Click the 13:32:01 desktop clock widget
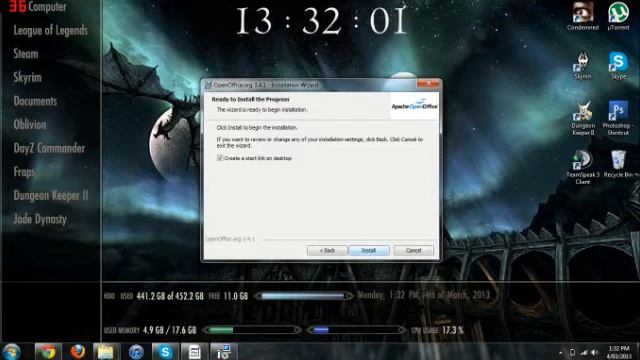The width and height of the screenshot is (640, 360). pyautogui.click(x=322, y=21)
